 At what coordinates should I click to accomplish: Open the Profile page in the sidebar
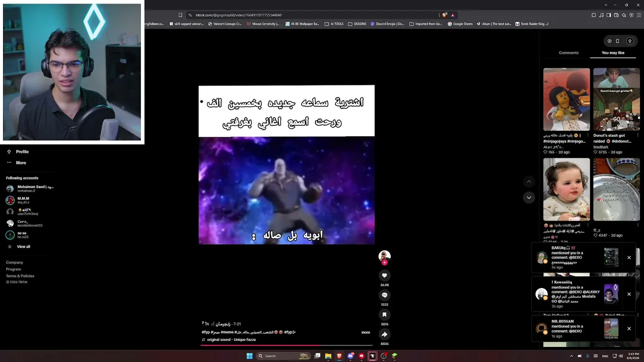tap(17, 152)
